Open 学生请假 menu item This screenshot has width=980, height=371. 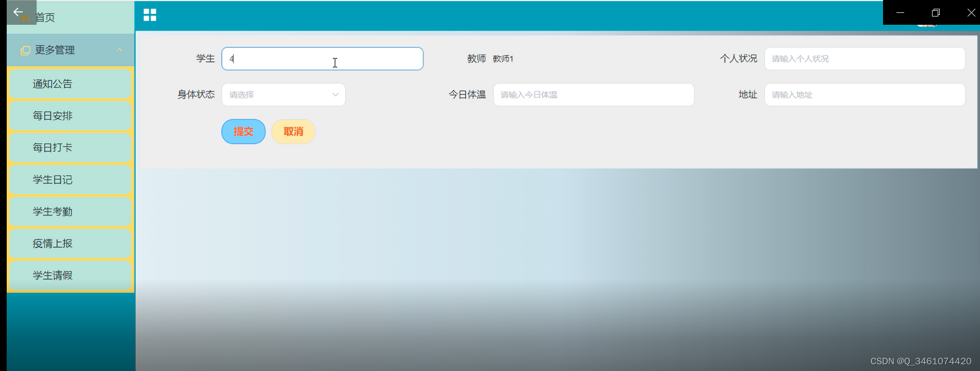coord(71,276)
